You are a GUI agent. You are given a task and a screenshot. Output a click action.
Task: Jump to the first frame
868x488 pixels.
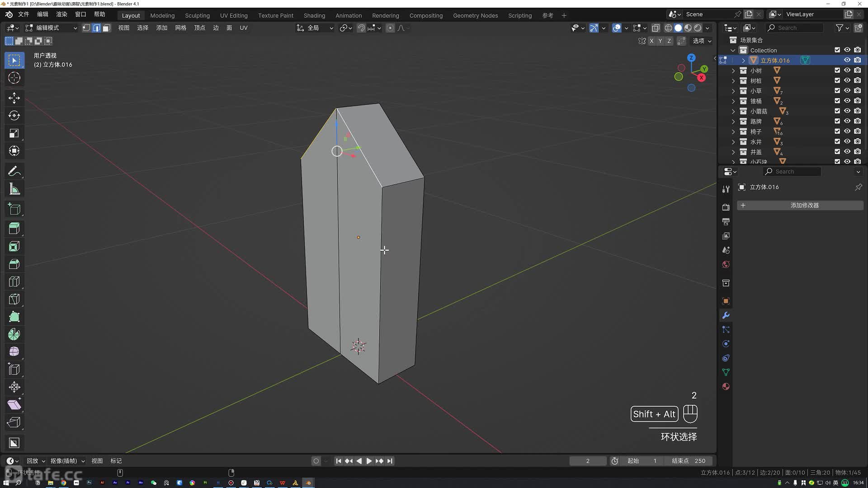339,461
